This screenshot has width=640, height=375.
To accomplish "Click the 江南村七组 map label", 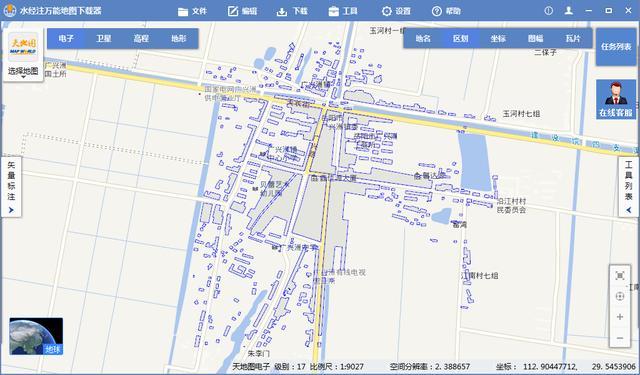I will coord(479,276).
